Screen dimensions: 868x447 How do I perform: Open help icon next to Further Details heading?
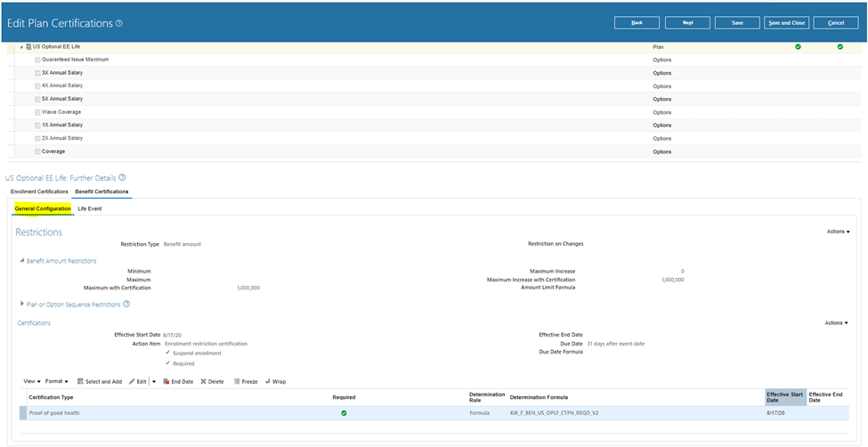[x=122, y=178]
